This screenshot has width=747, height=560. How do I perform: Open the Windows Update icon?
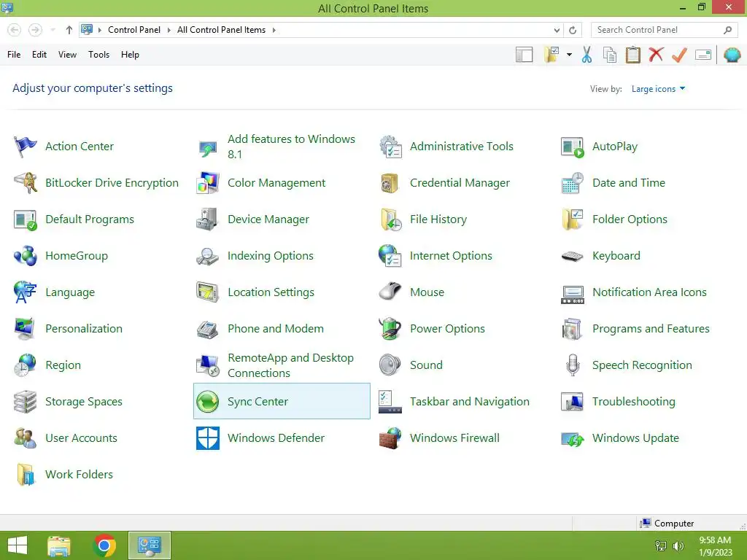(x=573, y=438)
